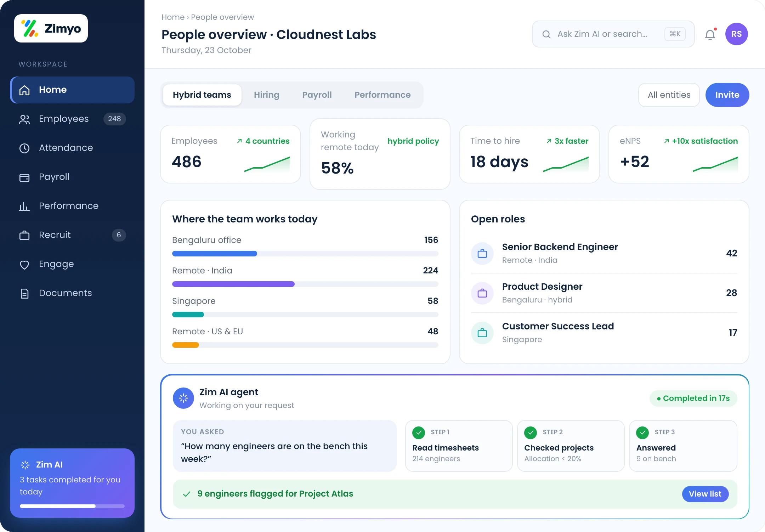Click the Singapore teal progress bar
This screenshot has height=532, width=765.
[188, 315]
